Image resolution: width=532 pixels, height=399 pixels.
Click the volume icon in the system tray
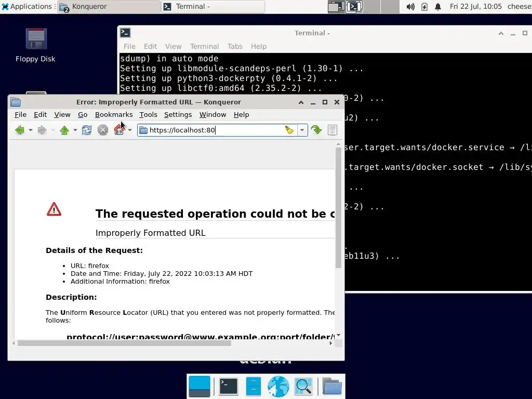tap(410, 6)
